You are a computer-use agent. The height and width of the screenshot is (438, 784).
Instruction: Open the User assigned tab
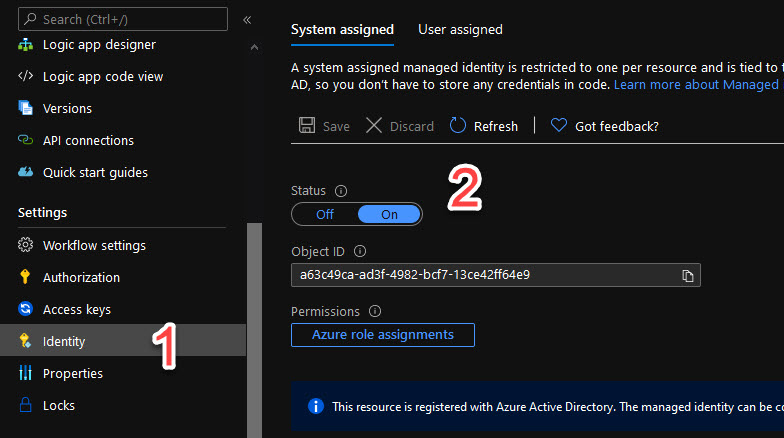pos(460,30)
